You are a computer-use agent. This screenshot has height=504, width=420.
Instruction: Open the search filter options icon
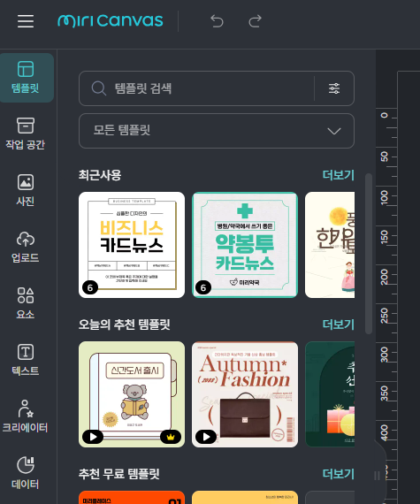tap(334, 88)
